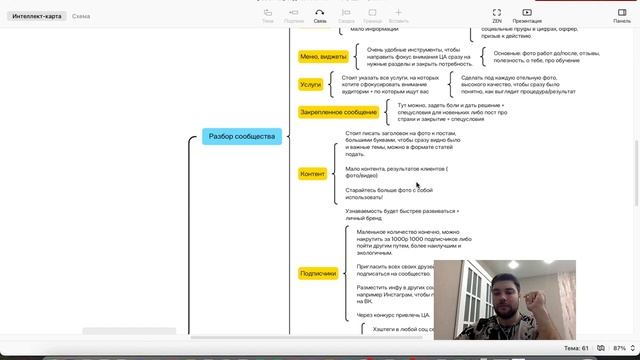Select the yellow Контент topic
The height and width of the screenshot is (360, 640).
click(x=312, y=173)
